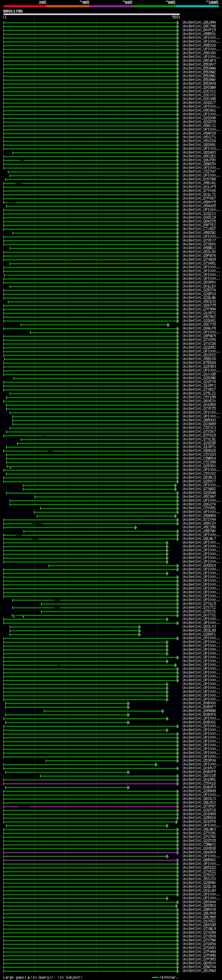
Task: Select hit UniRef100_Q53L90
Action: (199, 252)
